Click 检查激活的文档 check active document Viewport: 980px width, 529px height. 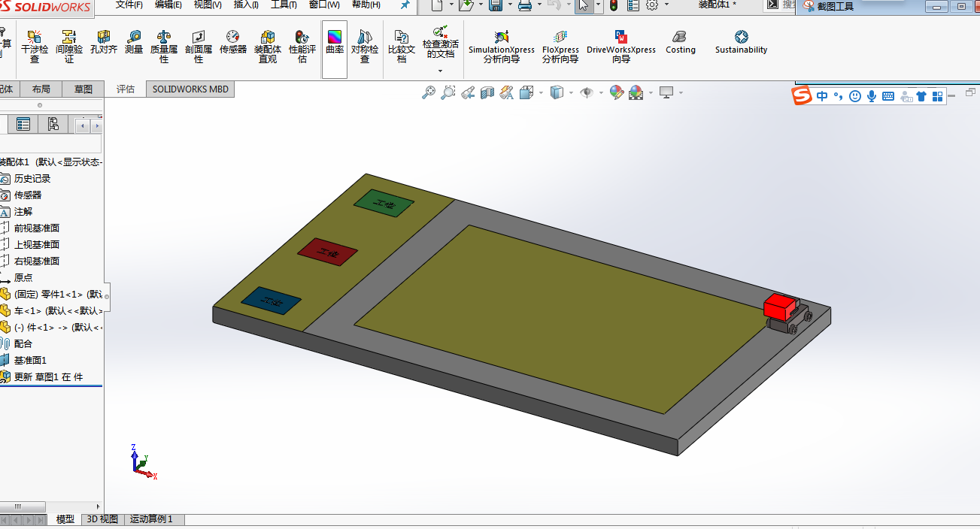coord(441,42)
